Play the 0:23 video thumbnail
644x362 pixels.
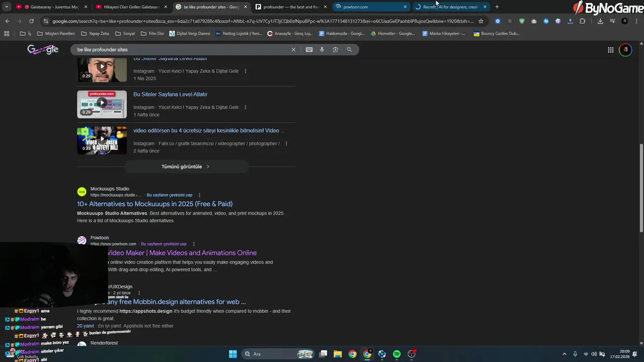pyautogui.click(x=102, y=140)
